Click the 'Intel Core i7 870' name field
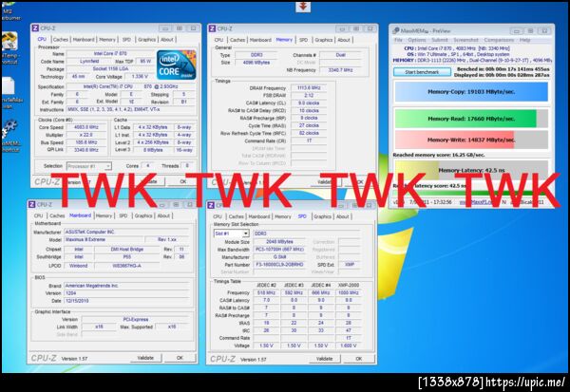The height and width of the screenshot is (392, 570). pos(110,53)
